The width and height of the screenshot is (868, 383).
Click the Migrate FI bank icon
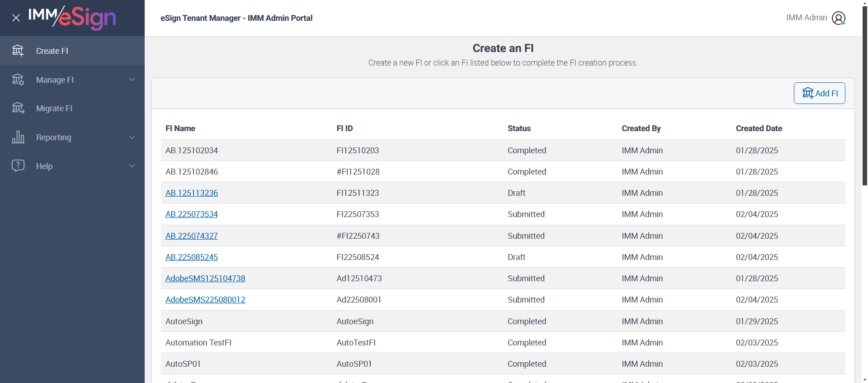pyautogui.click(x=18, y=108)
